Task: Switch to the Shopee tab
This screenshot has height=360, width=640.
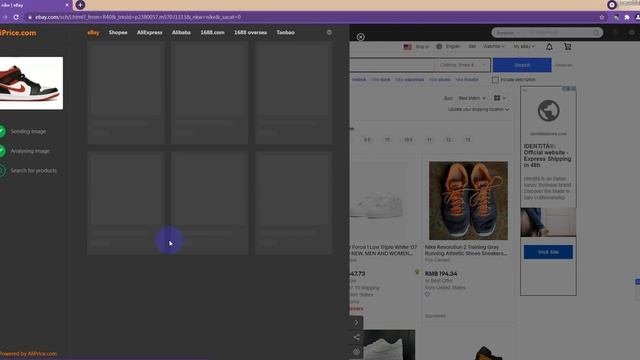Action: [x=118, y=32]
